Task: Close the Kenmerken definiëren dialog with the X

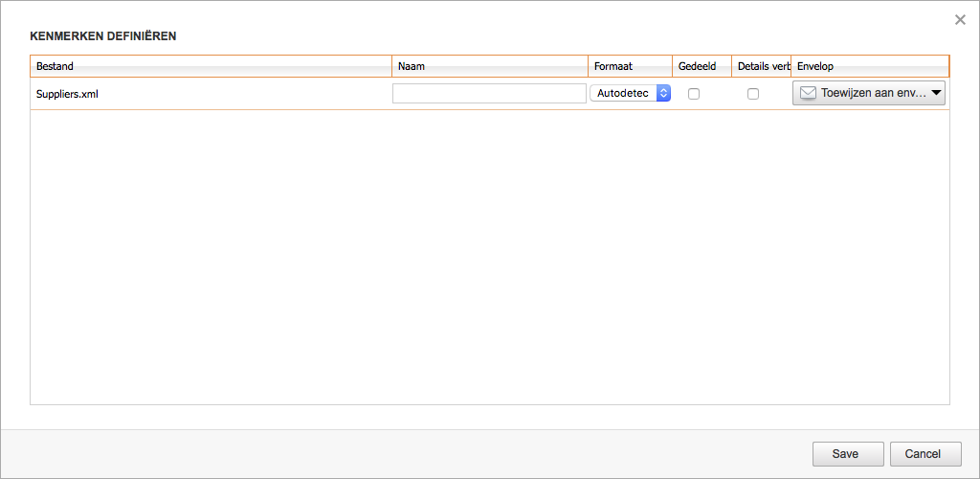Action: tap(960, 19)
